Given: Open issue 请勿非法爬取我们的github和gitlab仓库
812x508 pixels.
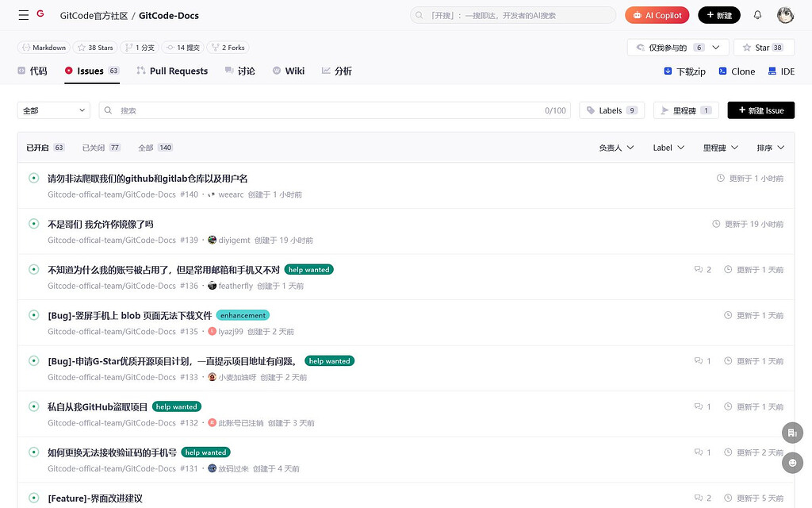Looking at the screenshot, I should [x=147, y=179].
